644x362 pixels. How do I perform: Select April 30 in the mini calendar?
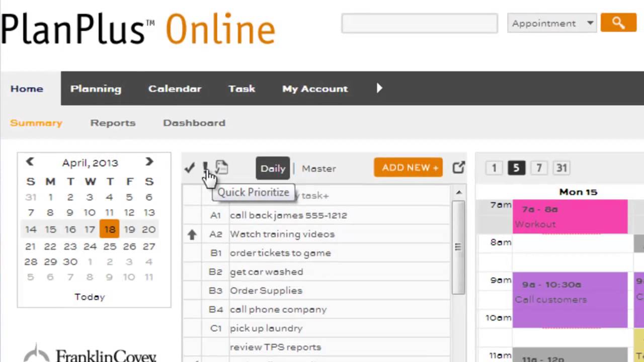(70, 261)
